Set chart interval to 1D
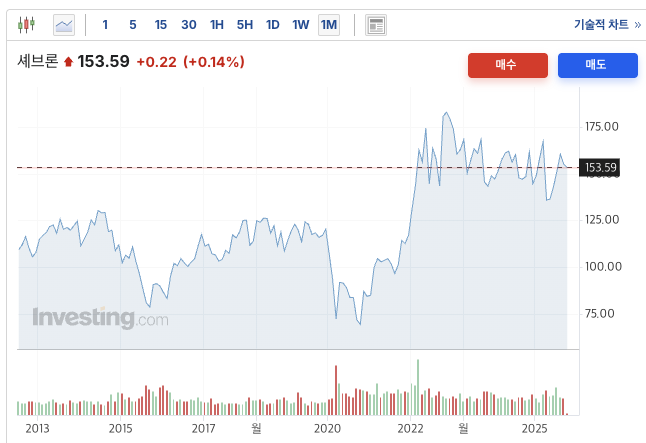646x443 pixels. (273, 24)
